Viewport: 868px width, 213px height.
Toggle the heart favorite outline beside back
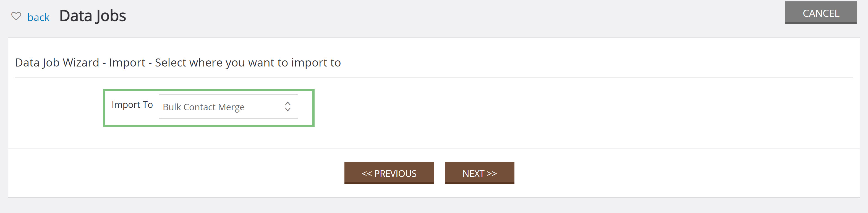16,16
